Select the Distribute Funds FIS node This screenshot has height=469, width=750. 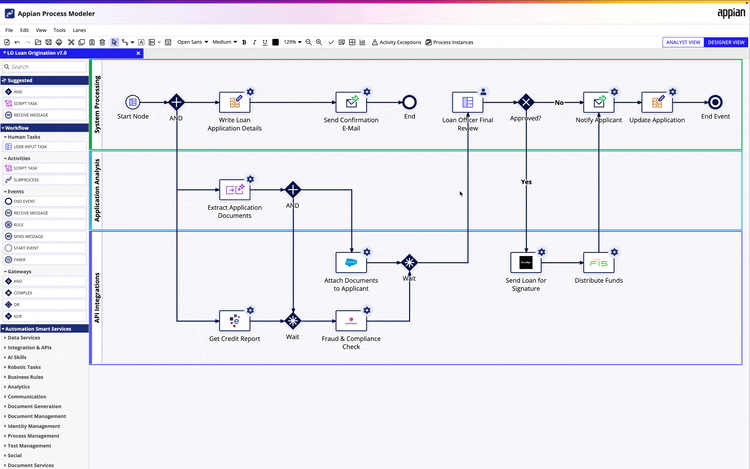598,262
